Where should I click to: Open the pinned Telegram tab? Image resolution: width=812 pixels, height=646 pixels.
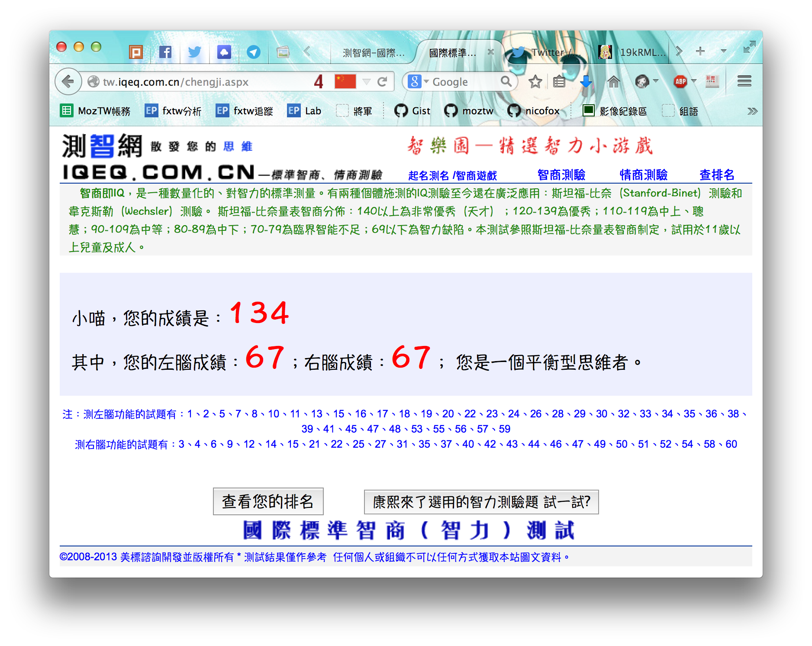tap(253, 52)
